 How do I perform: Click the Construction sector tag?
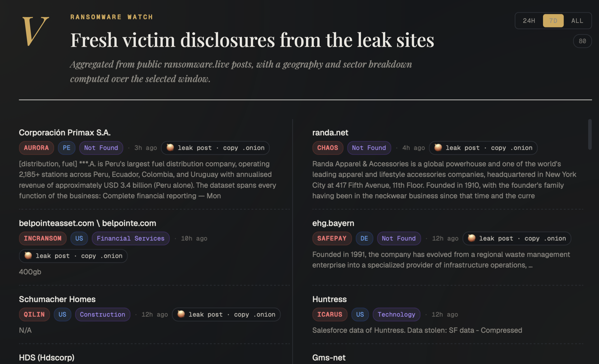click(x=102, y=314)
